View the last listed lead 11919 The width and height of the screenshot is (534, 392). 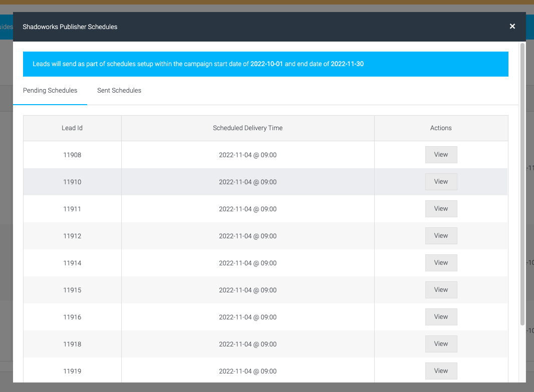pos(441,371)
